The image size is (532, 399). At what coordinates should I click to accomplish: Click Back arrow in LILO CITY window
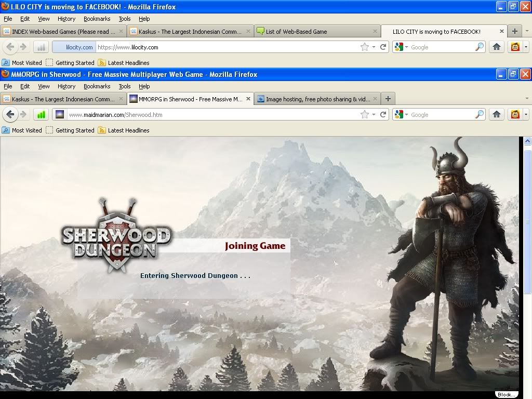(10, 47)
